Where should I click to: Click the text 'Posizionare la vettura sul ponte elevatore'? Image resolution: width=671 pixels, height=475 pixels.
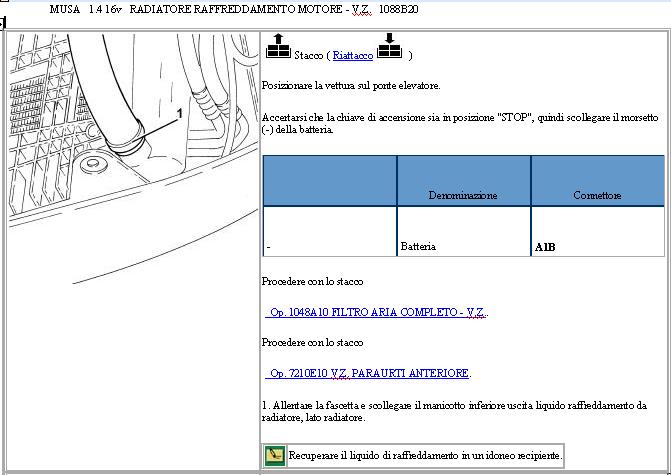351,86
